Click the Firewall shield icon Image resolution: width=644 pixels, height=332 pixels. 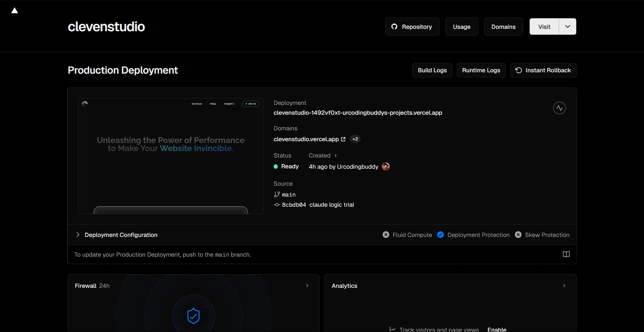click(194, 316)
